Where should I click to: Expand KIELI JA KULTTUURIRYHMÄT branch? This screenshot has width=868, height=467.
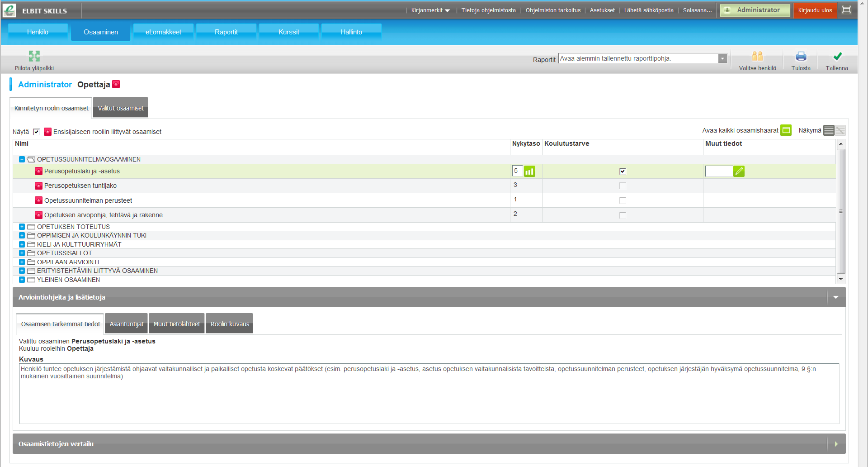[x=22, y=244]
